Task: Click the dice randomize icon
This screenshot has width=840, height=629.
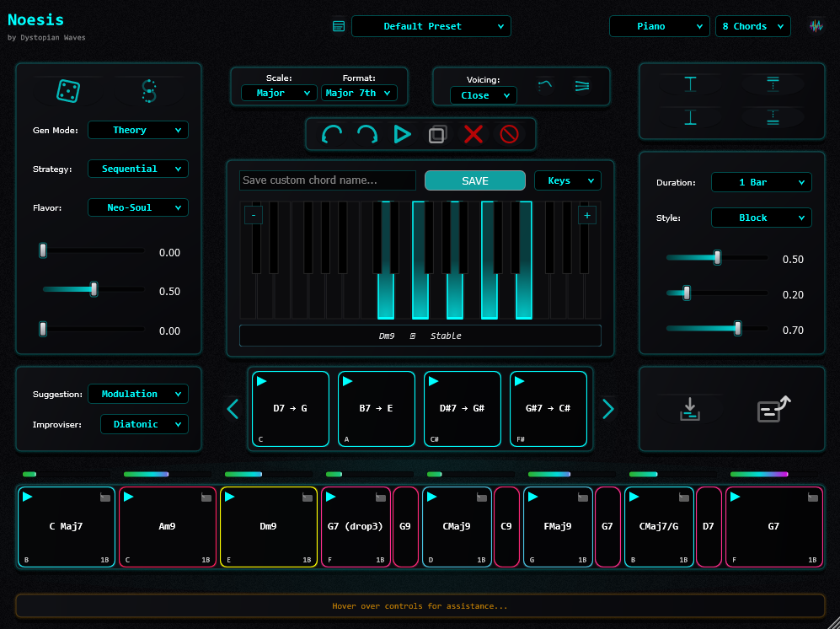Action: [x=68, y=91]
